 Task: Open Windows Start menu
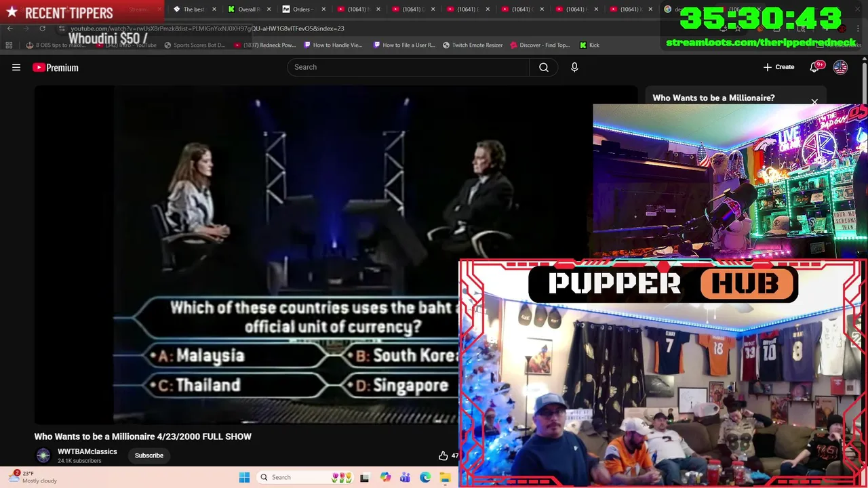click(x=244, y=477)
